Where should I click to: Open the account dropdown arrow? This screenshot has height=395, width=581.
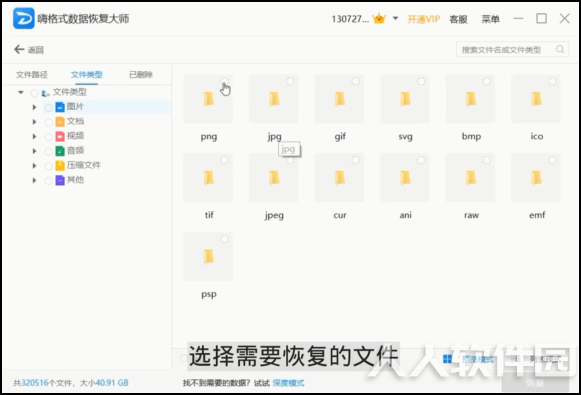[x=395, y=18]
